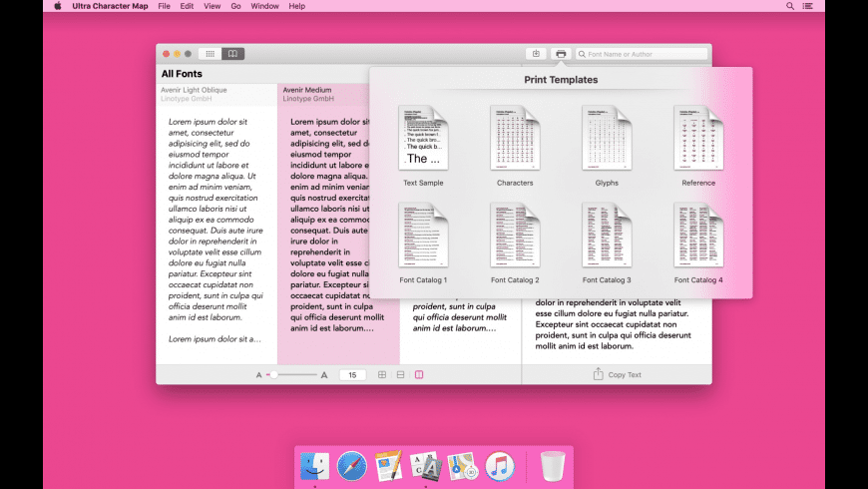Focus the Font Name or Author search field
The width and height of the screenshot is (868, 489).
(642, 54)
